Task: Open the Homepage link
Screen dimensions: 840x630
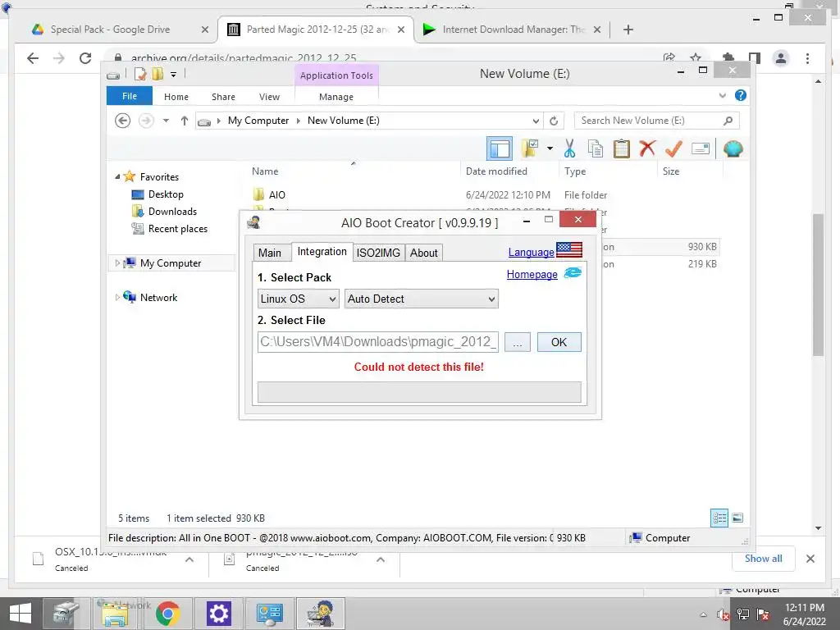Action: point(532,274)
